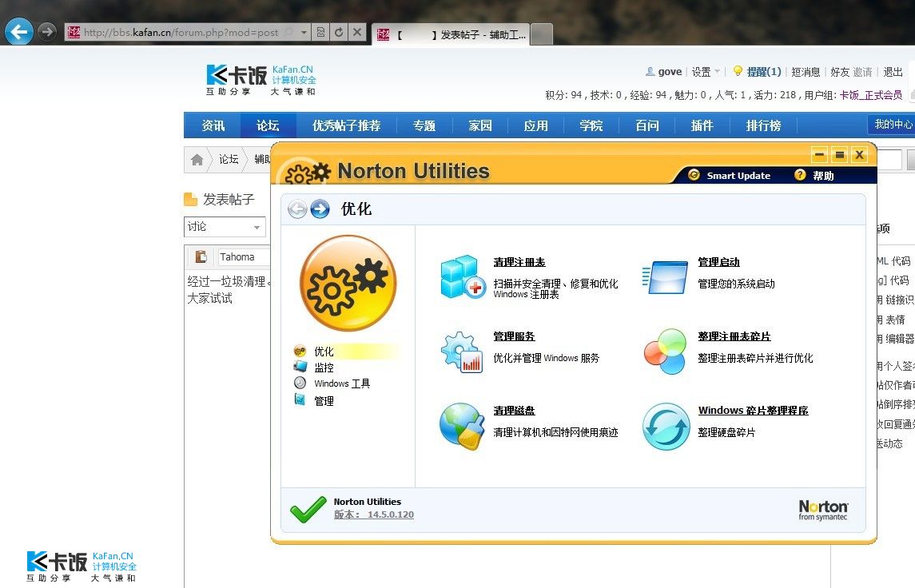Go to 论坛 in the navigation bar

[x=268, y=125]
